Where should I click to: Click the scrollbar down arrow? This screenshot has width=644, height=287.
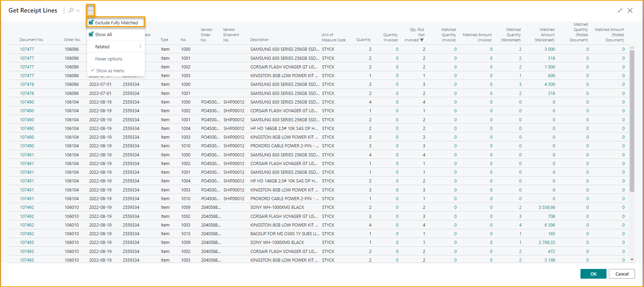(632, 260)
